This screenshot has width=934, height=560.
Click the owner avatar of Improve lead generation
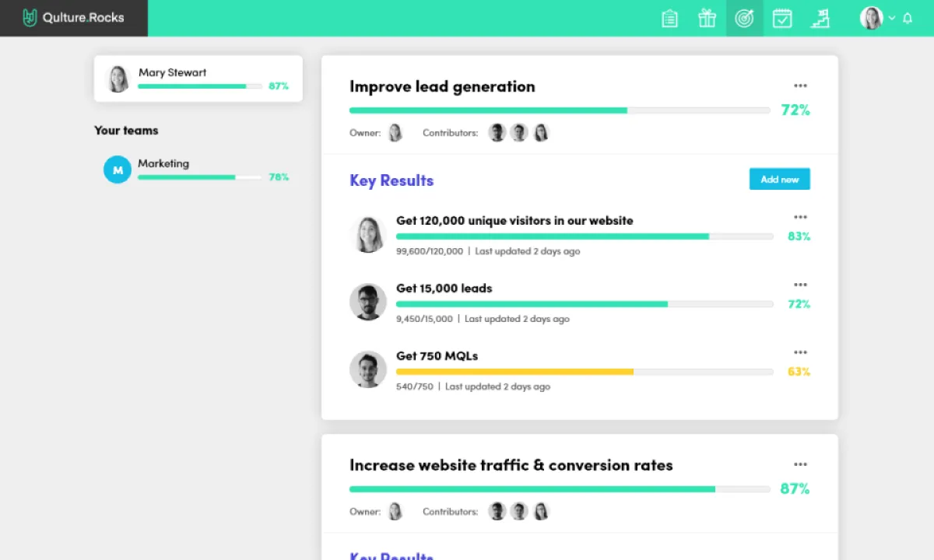(395, 132)
